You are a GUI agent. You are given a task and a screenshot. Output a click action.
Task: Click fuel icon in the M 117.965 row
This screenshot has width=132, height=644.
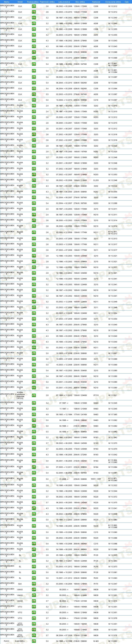(x=34, y=414)
